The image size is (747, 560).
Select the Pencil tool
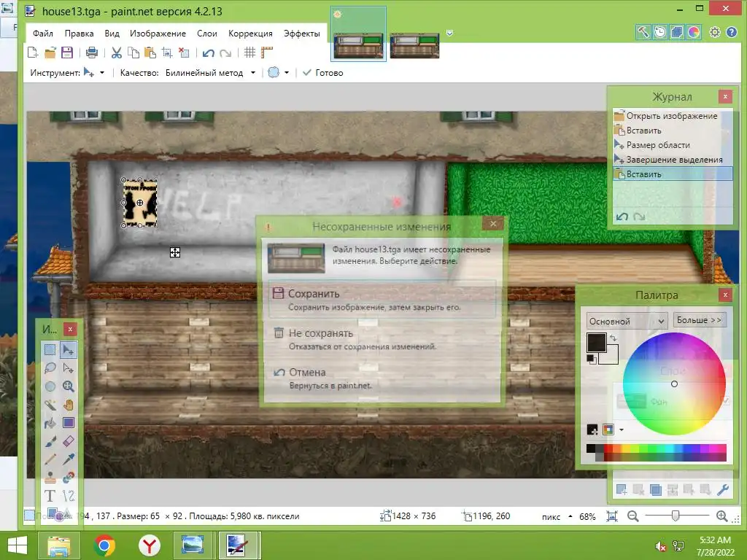(50, 459)
